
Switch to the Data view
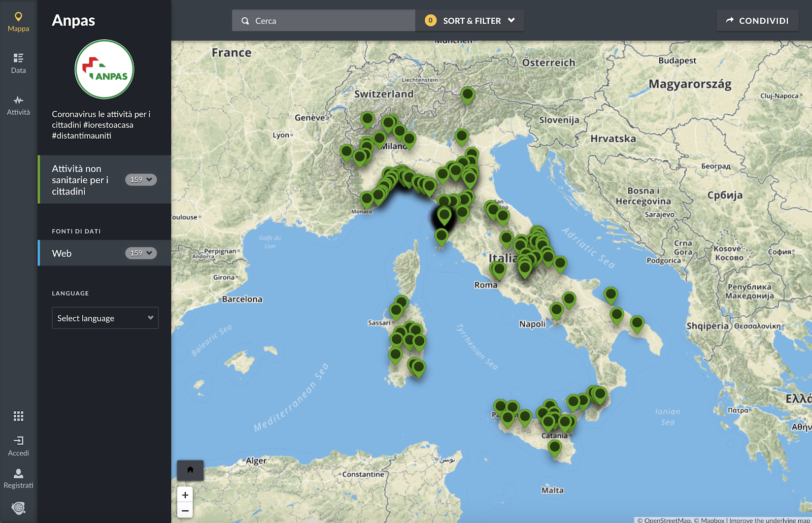point(18,63)
